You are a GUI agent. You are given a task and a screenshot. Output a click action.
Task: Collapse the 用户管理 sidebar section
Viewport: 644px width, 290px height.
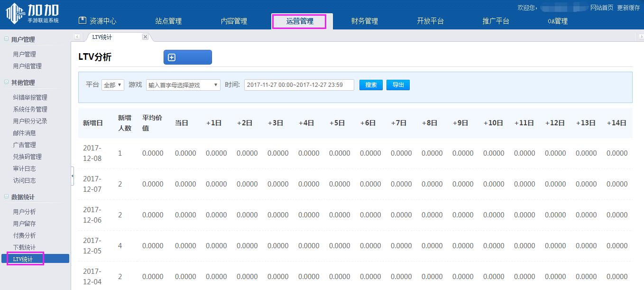tap(6, 39)
